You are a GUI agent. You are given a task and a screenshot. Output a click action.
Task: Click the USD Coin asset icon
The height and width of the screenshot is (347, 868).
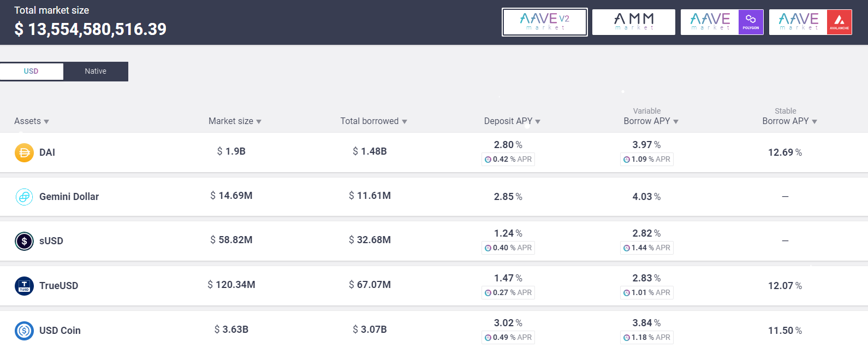click(x=24, y=331)
